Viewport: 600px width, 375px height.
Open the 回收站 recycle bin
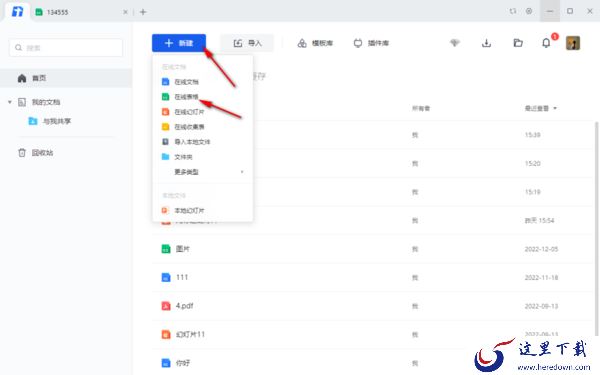tap(42, 153)
